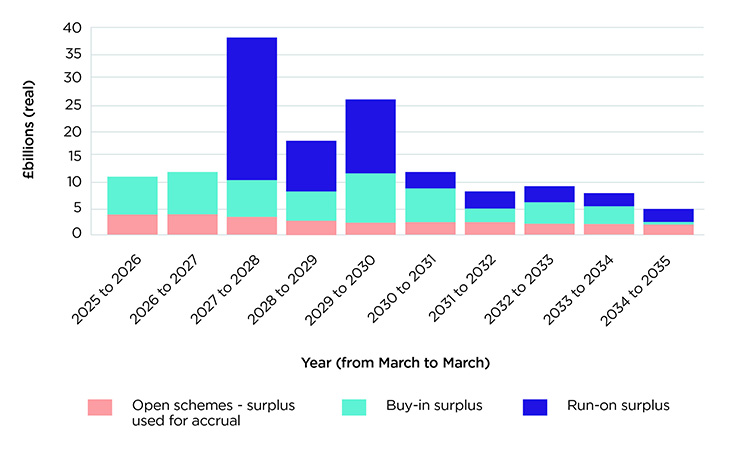Click the blue segment of the 2034 to 2035 bar
The image size is (730, 453).
coord(667,215)
